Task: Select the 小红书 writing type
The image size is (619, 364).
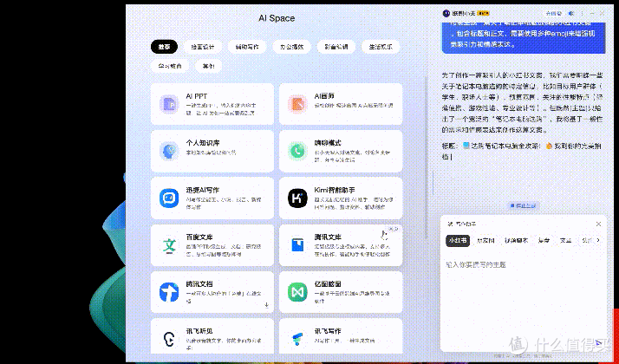Action: pos(458,240)
